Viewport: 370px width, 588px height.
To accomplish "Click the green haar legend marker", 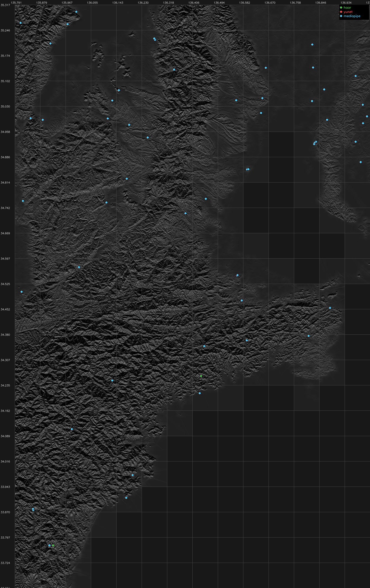I will point(341,8).
